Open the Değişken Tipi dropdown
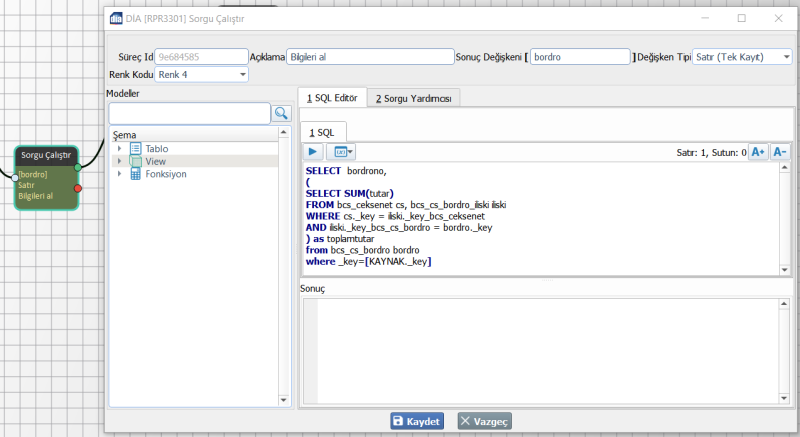The width and height of the screenshot is (800, 437). (x=787, y=57)
